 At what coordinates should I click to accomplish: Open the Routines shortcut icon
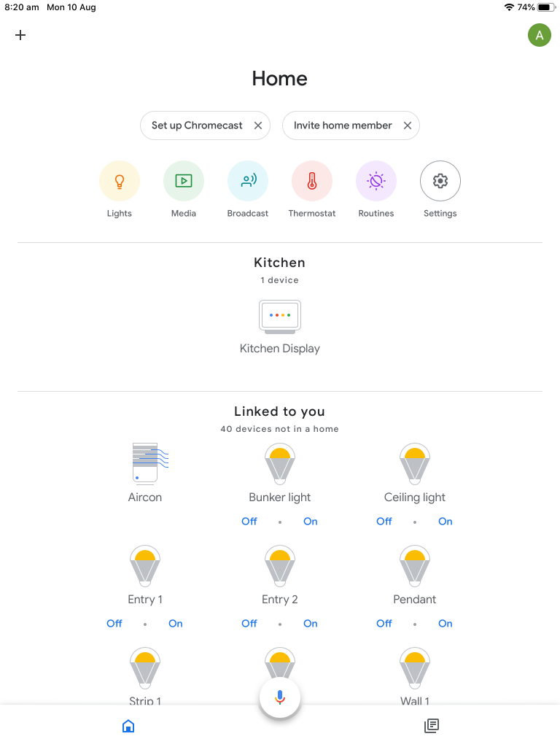pyautogui.click(x=376, y=181)
